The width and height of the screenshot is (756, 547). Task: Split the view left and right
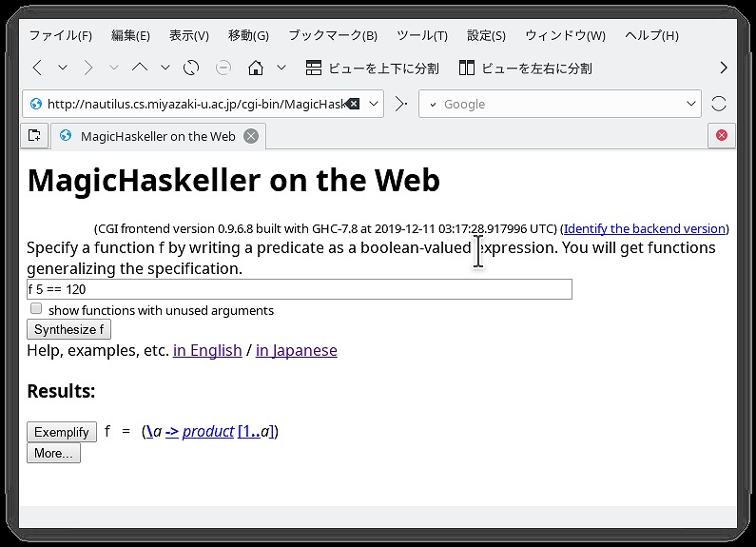click(525, 68)
